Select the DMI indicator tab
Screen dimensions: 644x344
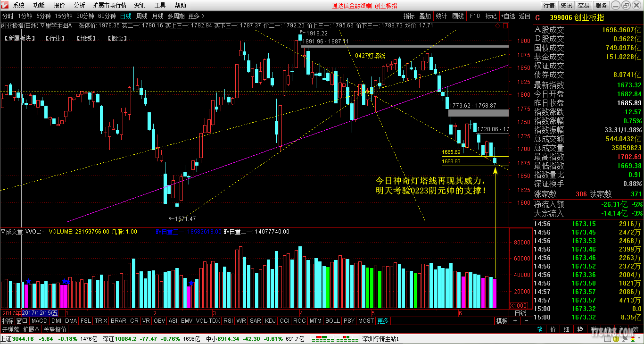tap(57, 321)
